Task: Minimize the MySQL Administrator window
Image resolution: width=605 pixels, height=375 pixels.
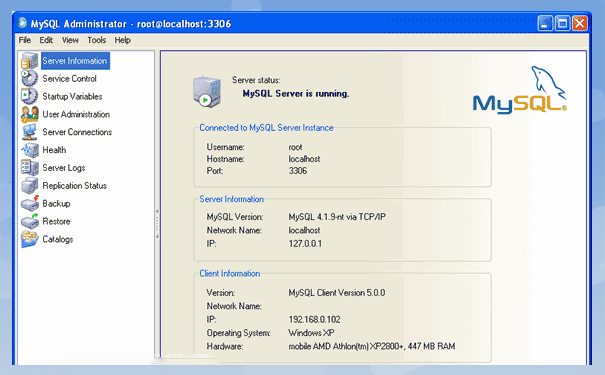Action: pos(545,24)
